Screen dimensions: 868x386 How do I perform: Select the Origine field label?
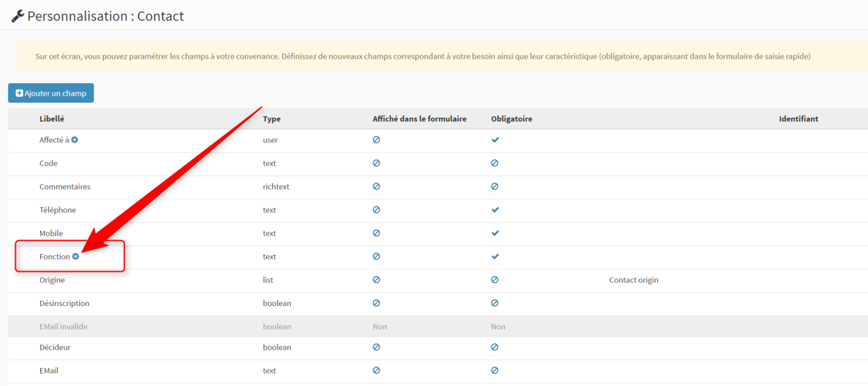52,280
